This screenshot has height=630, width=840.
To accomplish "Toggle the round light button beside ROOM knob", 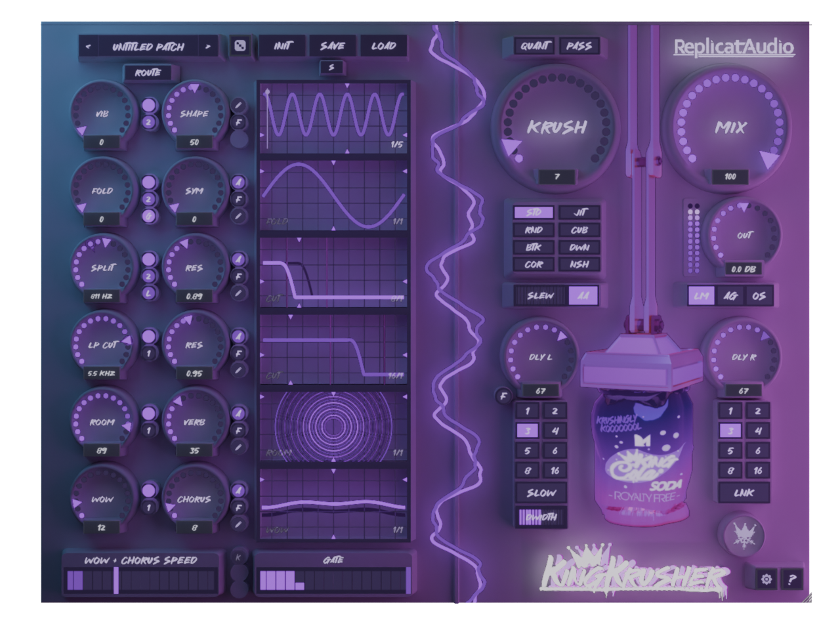I will click(149, 413).
